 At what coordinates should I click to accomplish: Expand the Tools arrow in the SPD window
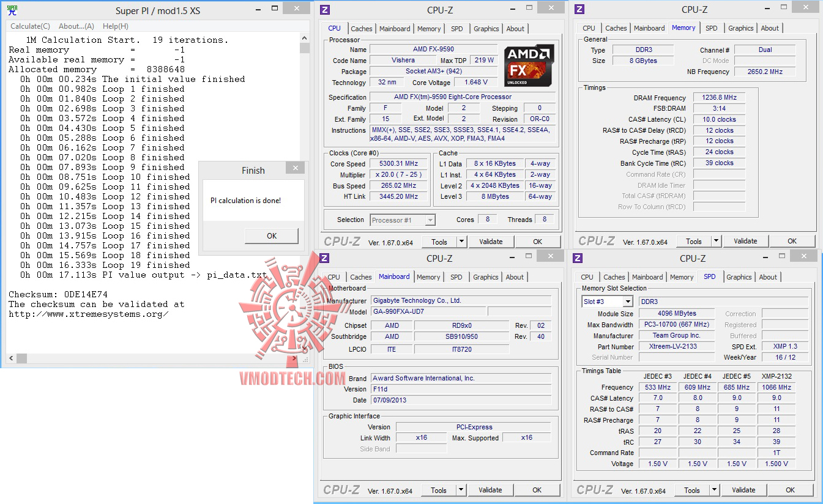pos(715,490)
